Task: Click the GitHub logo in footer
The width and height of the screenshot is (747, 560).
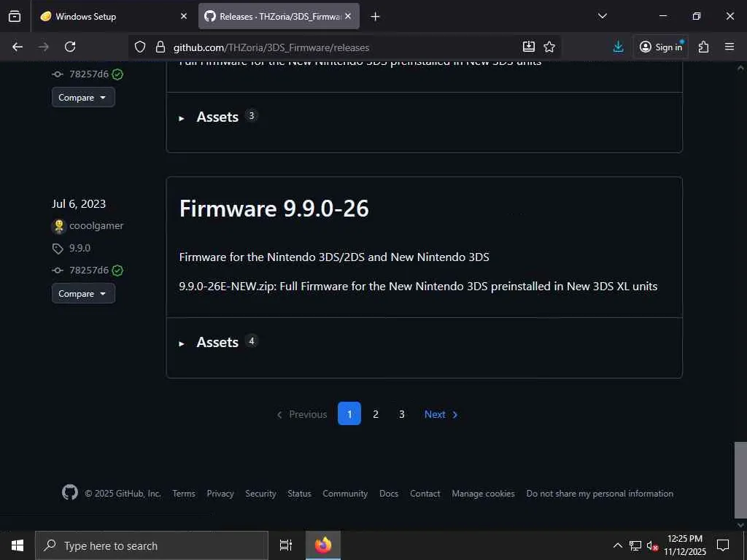Action: click(70, 492)
